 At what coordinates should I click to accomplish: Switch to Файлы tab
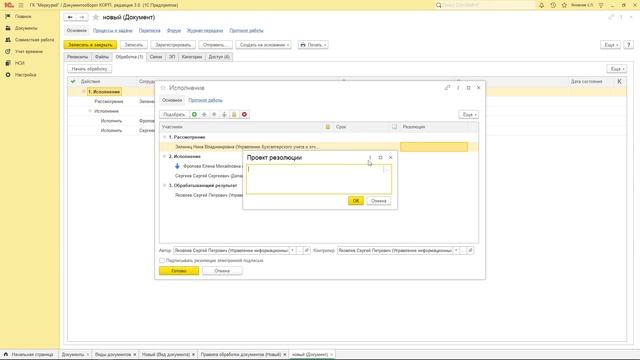click(102, 57)
